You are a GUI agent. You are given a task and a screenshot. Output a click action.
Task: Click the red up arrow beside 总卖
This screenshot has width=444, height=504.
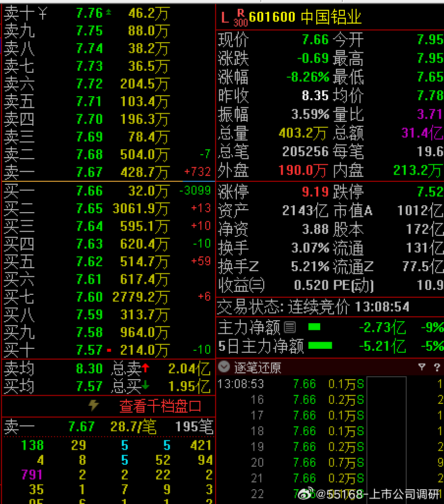click(145, 367)
